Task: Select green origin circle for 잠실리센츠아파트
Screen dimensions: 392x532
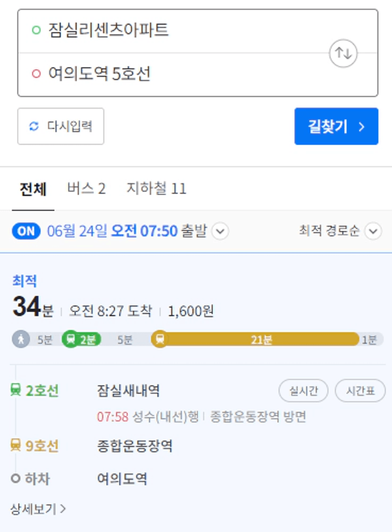Action: coord(36,30)
